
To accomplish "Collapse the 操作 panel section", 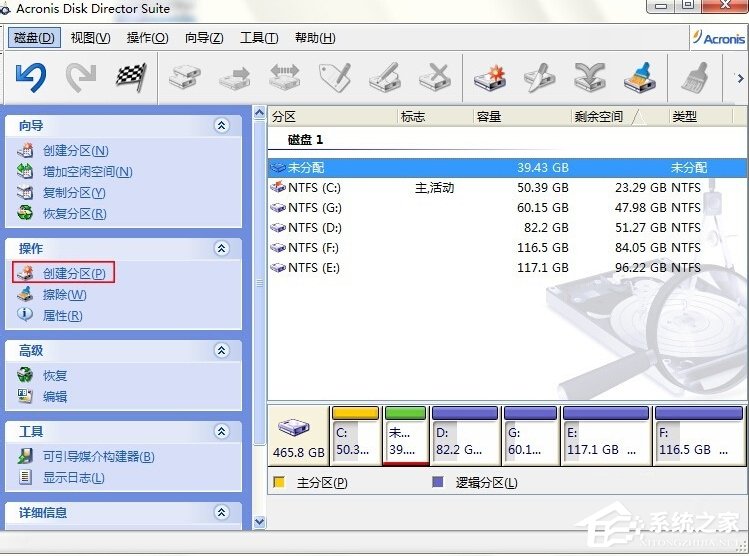I will (222, 248).
